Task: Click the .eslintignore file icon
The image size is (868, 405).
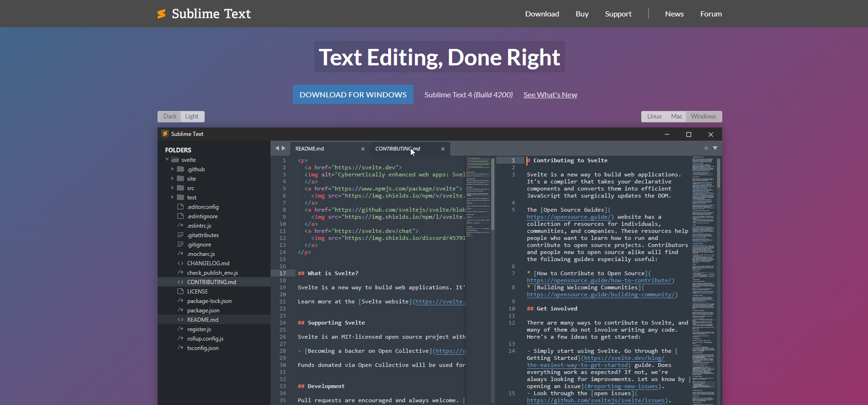Action: (x=180, y=216)
